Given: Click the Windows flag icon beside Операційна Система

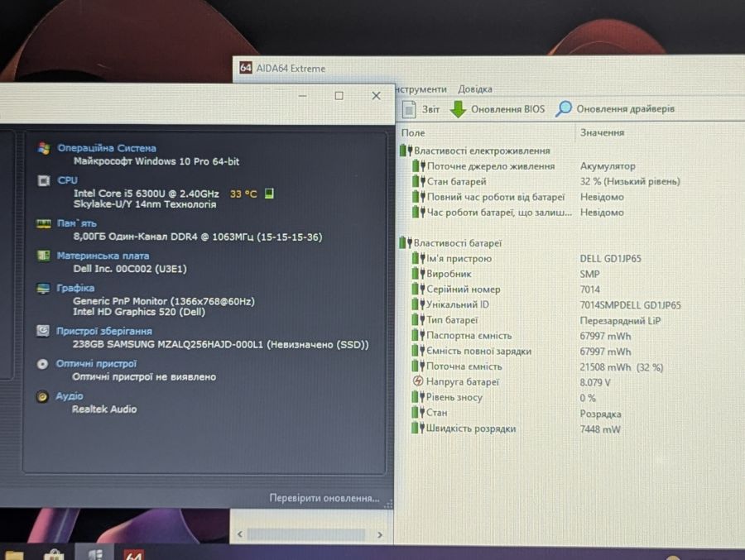Looking at the screenshot, I should coord(44,148).
